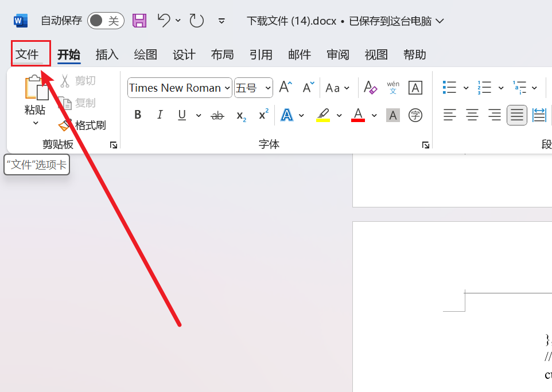Open the undo history dropdown arrow
The image size is (552, 392).
click(178, 21)
